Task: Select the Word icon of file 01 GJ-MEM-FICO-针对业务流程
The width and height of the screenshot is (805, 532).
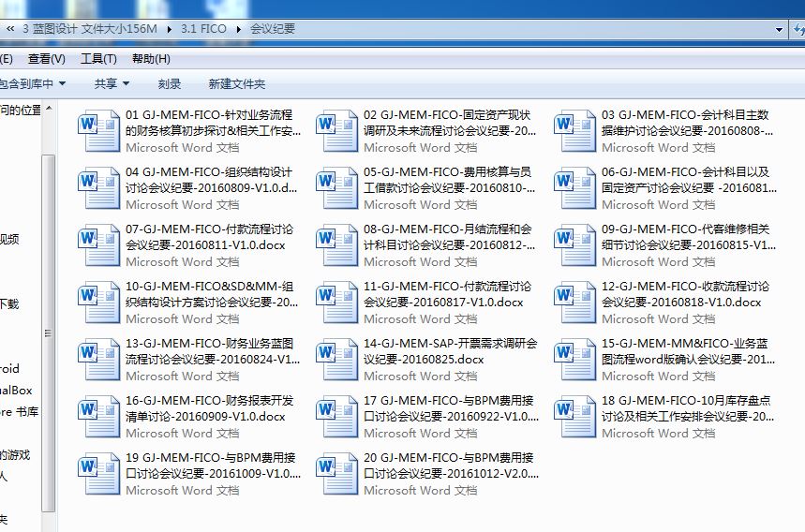Action: click(98, 130)
